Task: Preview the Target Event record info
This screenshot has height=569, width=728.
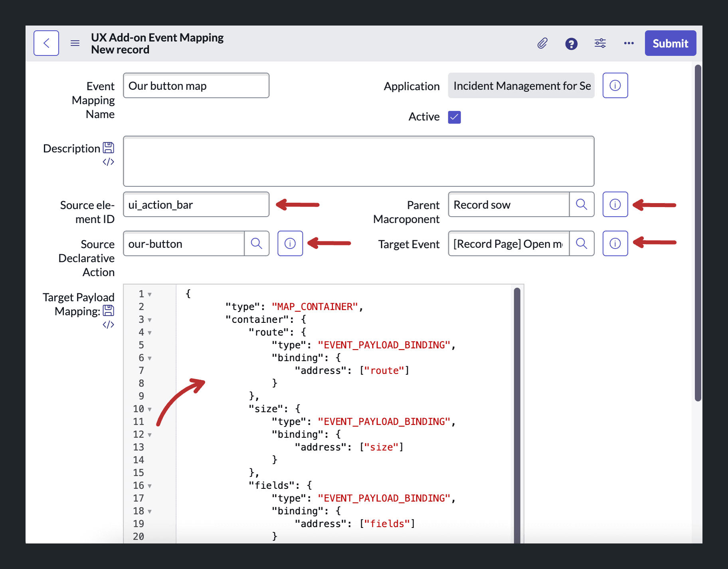Action: tap(615, 243)
